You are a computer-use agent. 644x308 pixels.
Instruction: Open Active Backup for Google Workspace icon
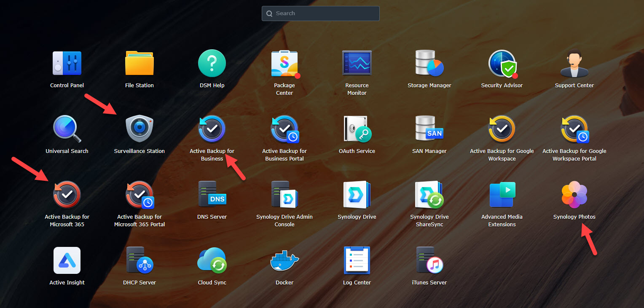[x=502, y=129]
